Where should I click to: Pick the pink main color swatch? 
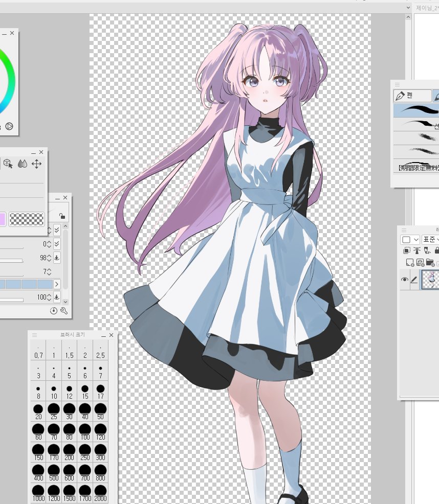pyautogui.click(x=3, y=219)
